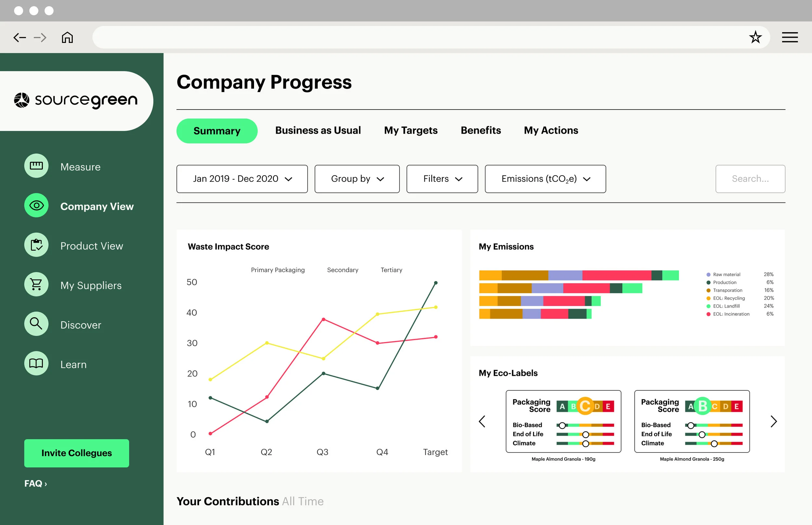The width and height of the screenshot is (812, 525).
Task: Open Product View clipboard icon
Action: pyautogui.click(x=36, y=245)
